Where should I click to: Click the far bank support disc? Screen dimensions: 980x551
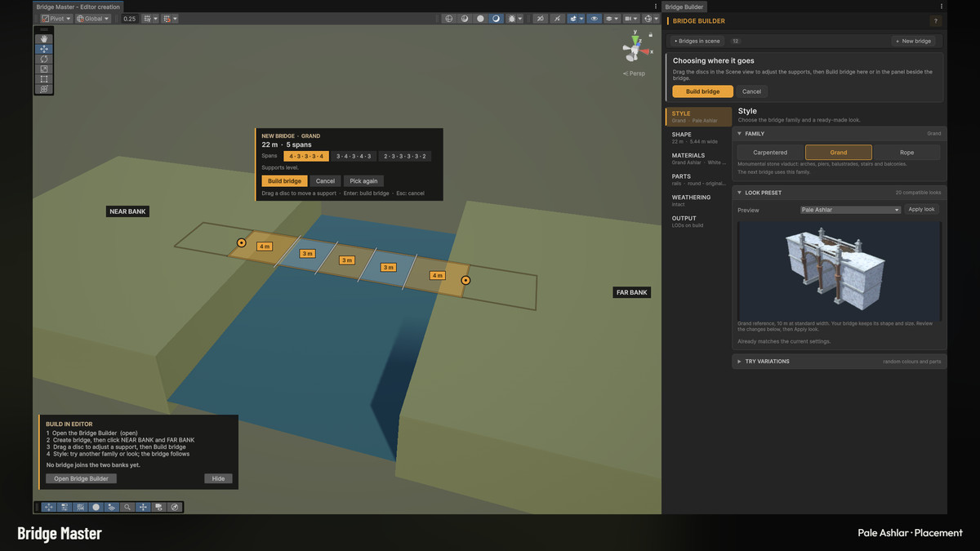click(x=465, y=280)
